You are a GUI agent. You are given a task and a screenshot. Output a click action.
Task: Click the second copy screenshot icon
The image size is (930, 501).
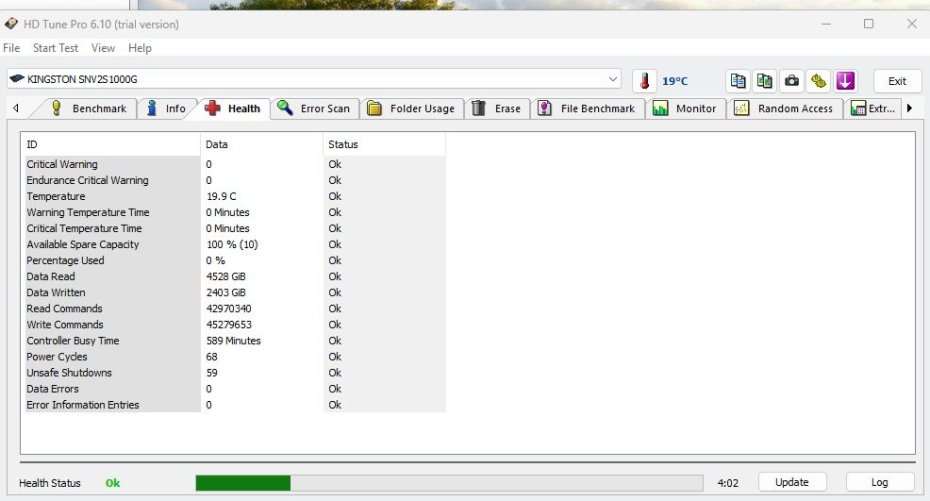coord(765,81)
